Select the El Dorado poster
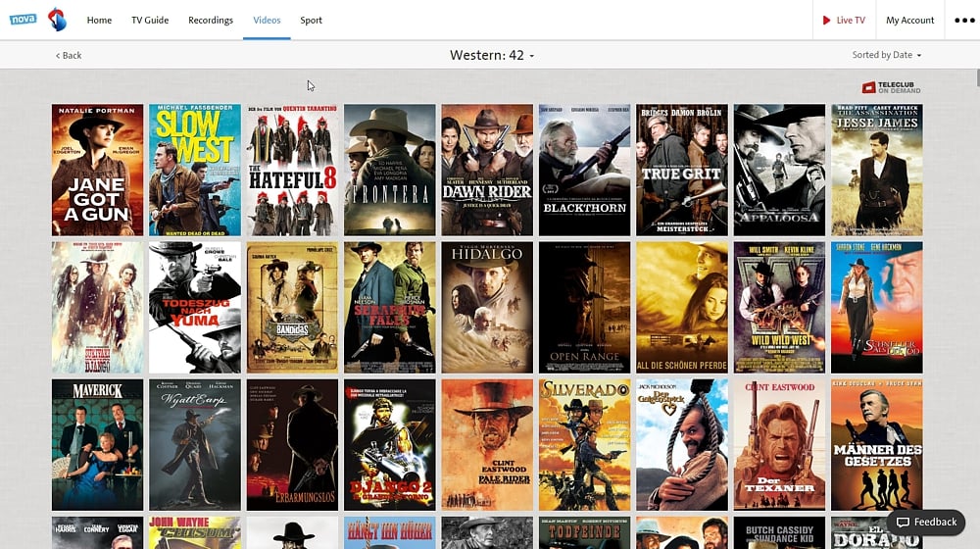Screen dimensions: 980x549 pyautogui.click(x=877, y=532)
